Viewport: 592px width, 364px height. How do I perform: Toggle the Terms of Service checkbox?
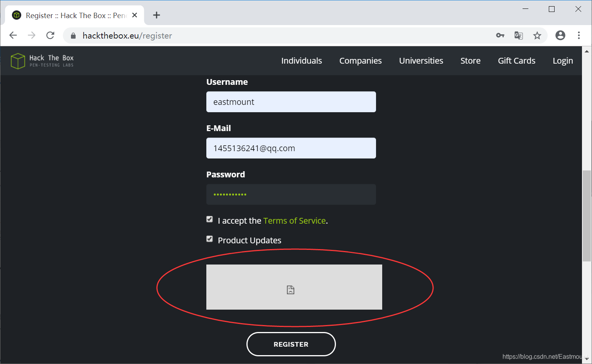click(x=209, y=219)
